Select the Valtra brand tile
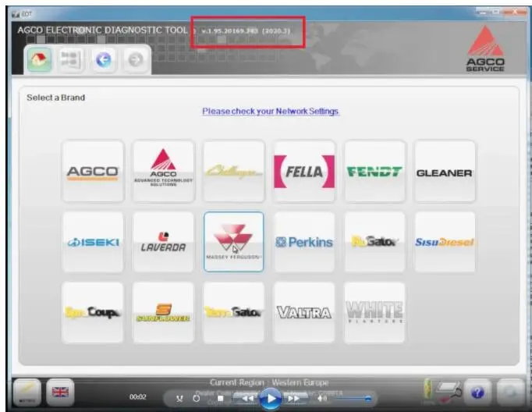Image resolution: width=532 pixels, height=412 pixels. pos(304,312)
